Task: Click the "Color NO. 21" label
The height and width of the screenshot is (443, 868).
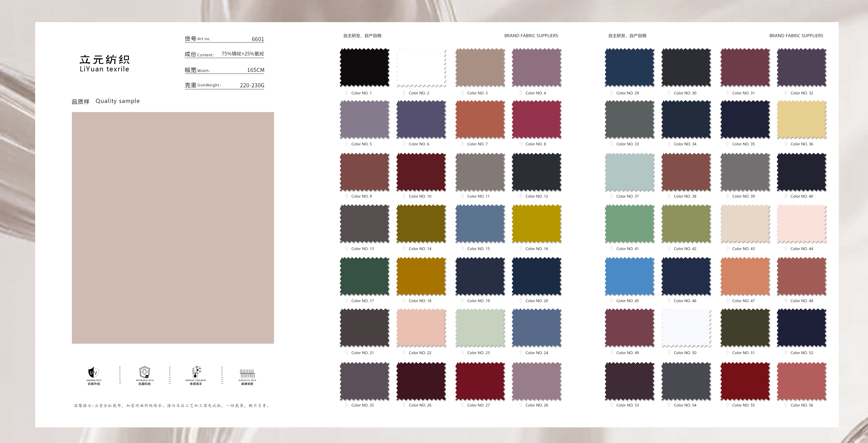Action: click(x=363, y=353)
